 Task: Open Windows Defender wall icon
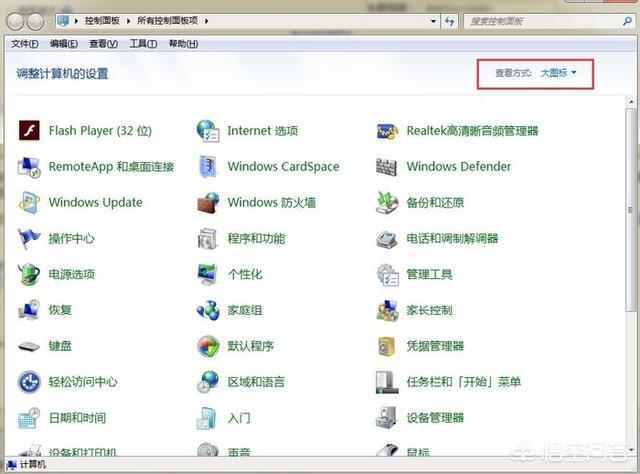pyautogui.click(x=386, y=167)
